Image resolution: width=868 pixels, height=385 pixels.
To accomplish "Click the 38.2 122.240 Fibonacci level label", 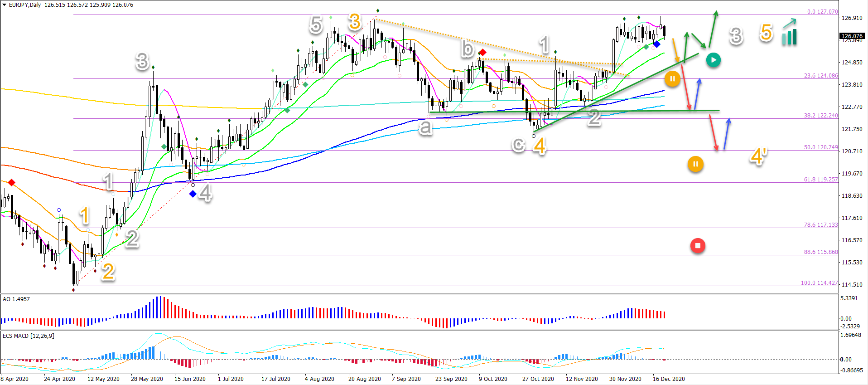I will coord(821,116).
